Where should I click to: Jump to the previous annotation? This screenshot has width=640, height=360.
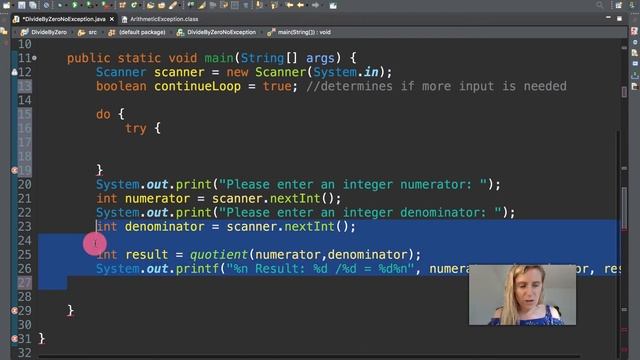274,5
